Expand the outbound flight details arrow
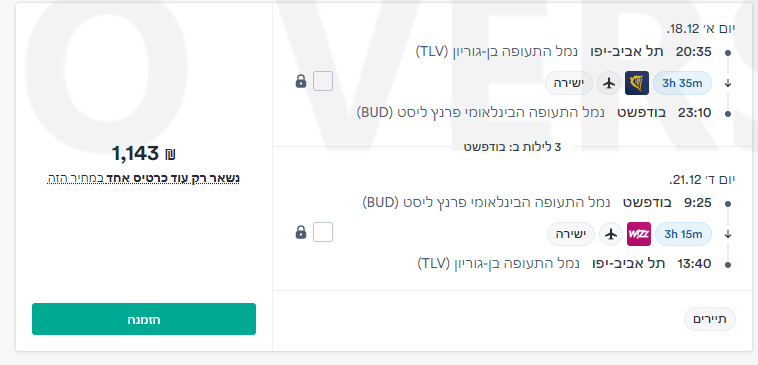Viewport: 758px width, 365px height. click(728, 83)
